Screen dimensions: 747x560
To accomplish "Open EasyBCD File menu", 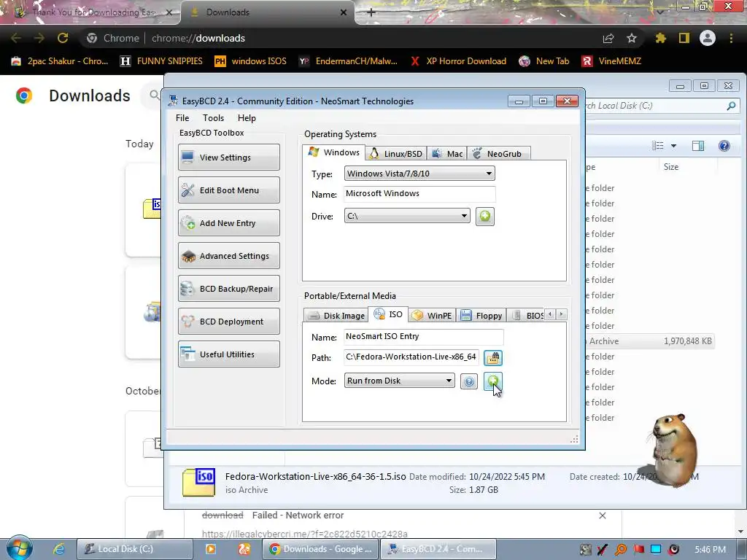I will pyautogui.click(x=182, y=118).
